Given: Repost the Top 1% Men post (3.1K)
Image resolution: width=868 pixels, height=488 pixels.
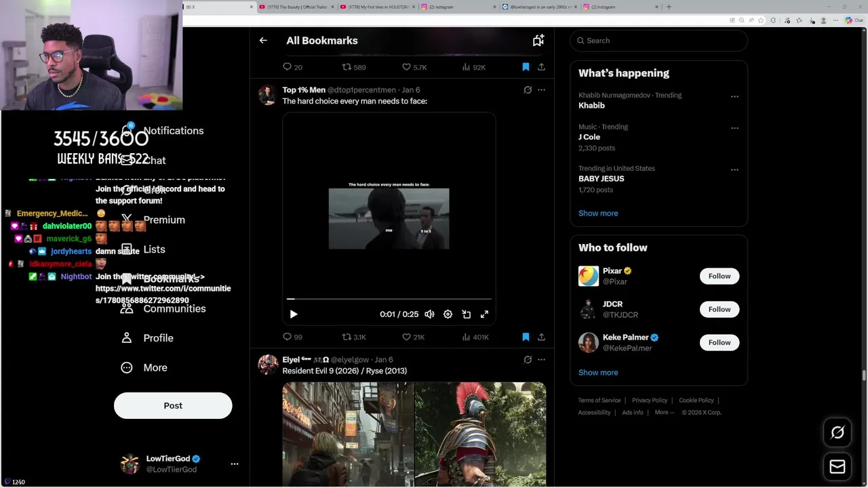Looking at the screenshot, I should pyautogui.click(x=353, y=337).
